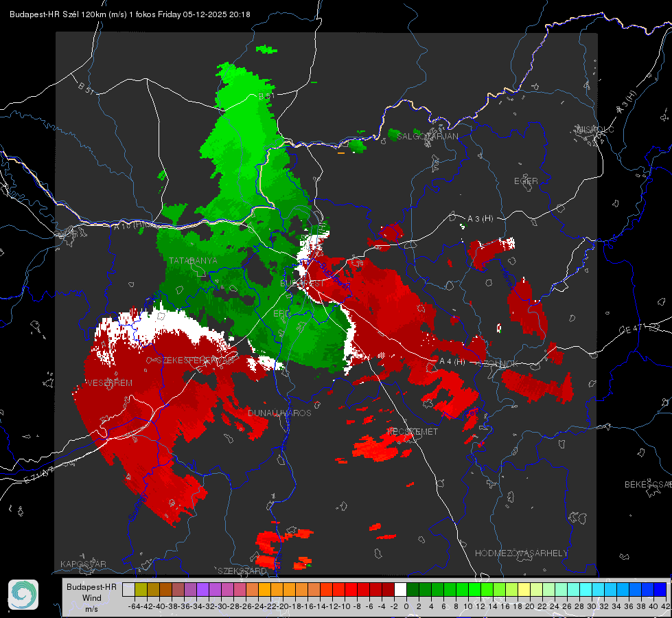Screen dimensions: 672x618
Task: Click the BUDAPEST city label
Action: coord(302,284)
